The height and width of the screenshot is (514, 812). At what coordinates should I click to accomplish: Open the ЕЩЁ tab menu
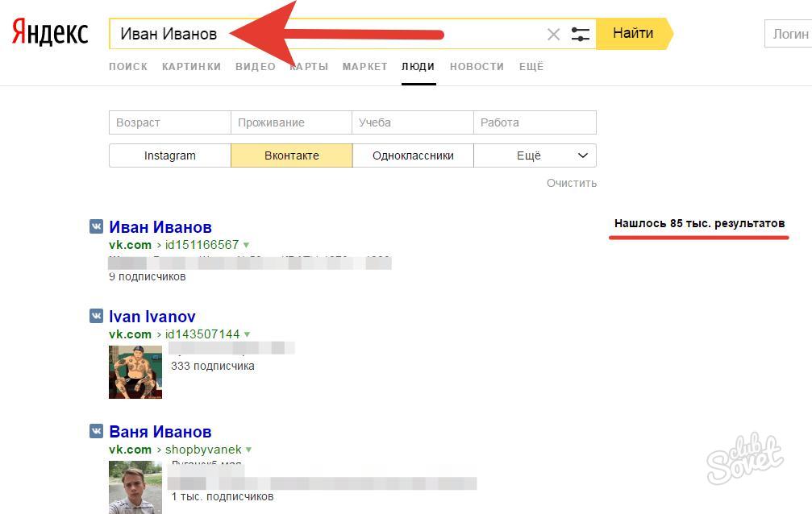[531, 67]
